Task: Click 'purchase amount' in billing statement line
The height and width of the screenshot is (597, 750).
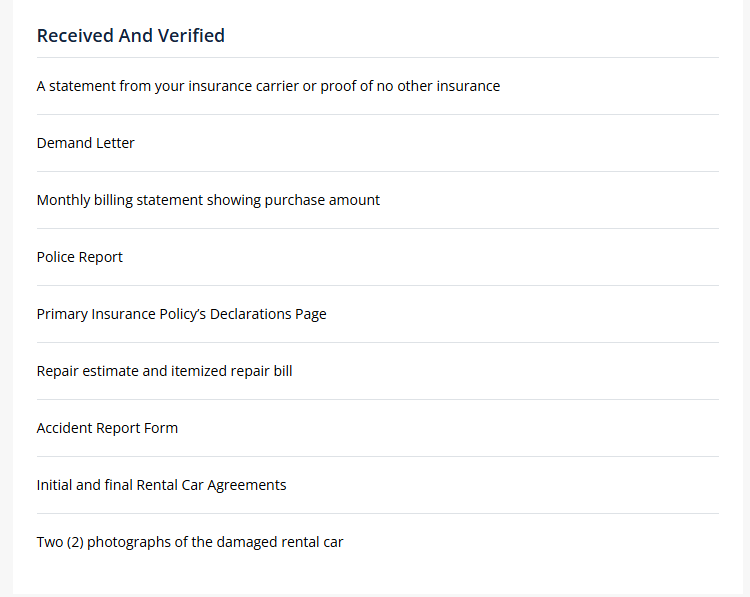Action: tap(322, 200)
